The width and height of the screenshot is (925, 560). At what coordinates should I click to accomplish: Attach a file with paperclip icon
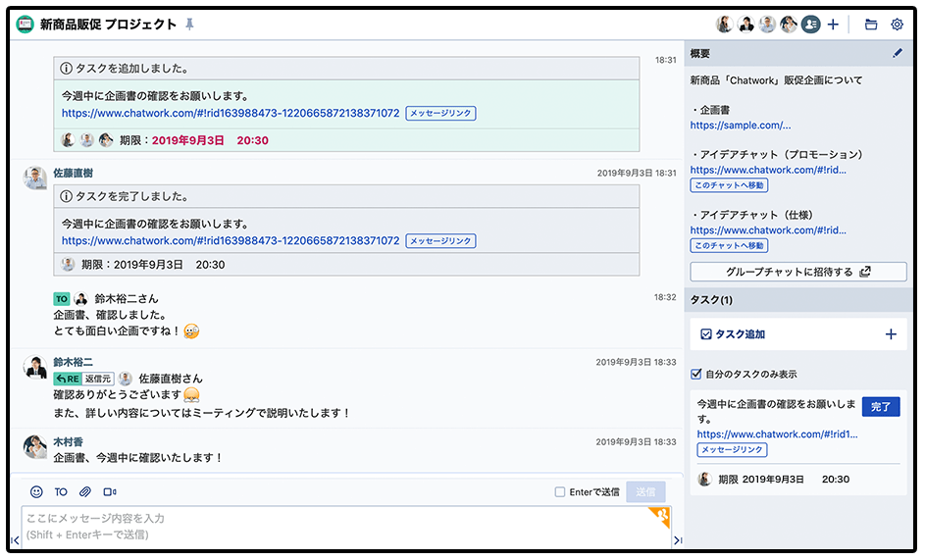[85, 491]
